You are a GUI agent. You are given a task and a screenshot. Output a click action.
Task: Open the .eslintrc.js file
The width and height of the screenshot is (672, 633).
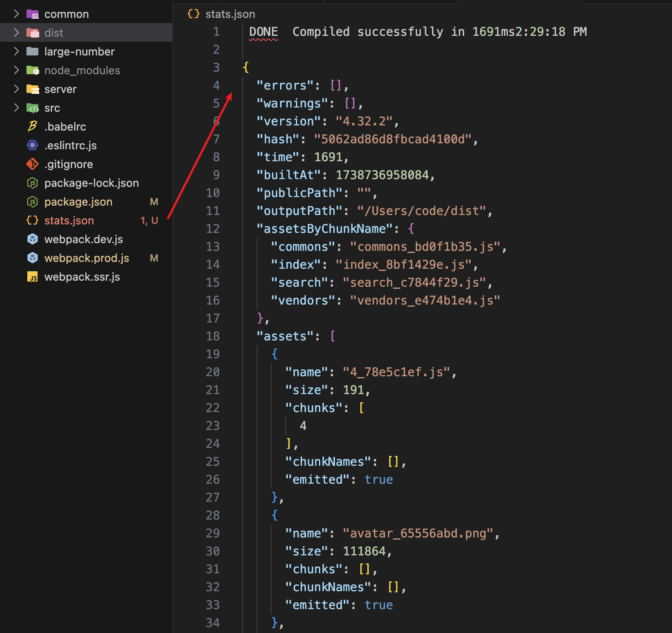(70, 145)
